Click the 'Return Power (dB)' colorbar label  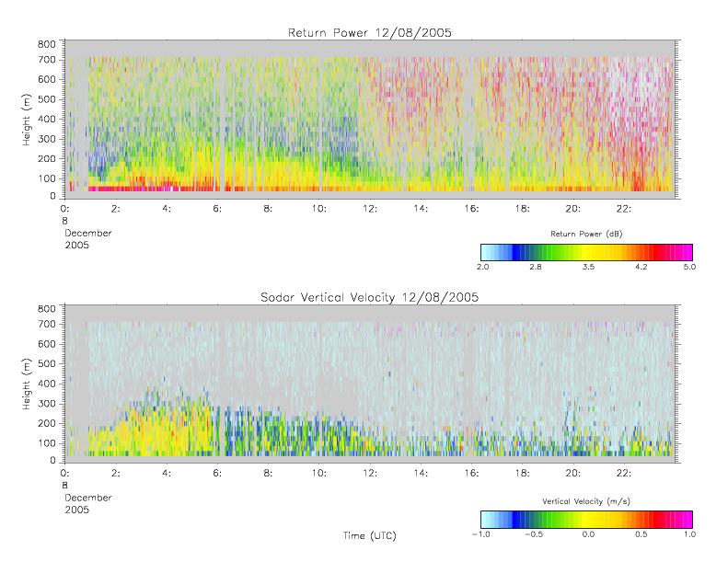coord(586,234)
